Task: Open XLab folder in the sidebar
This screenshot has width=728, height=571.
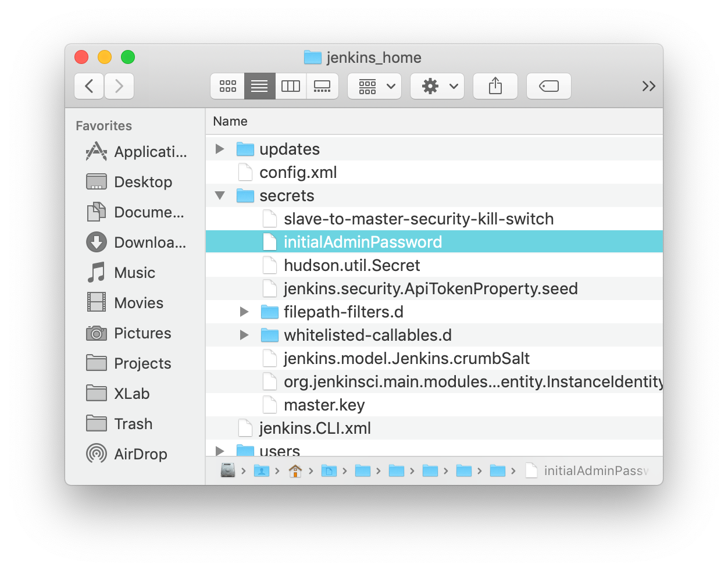Action: pyautogui.click(x=118, y=394)
